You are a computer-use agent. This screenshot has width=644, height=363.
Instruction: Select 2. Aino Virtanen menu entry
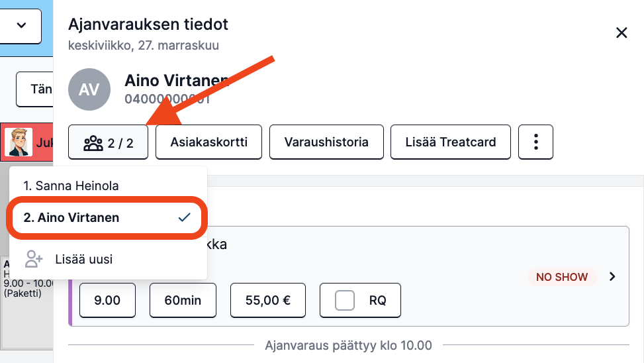pos(107,217)
